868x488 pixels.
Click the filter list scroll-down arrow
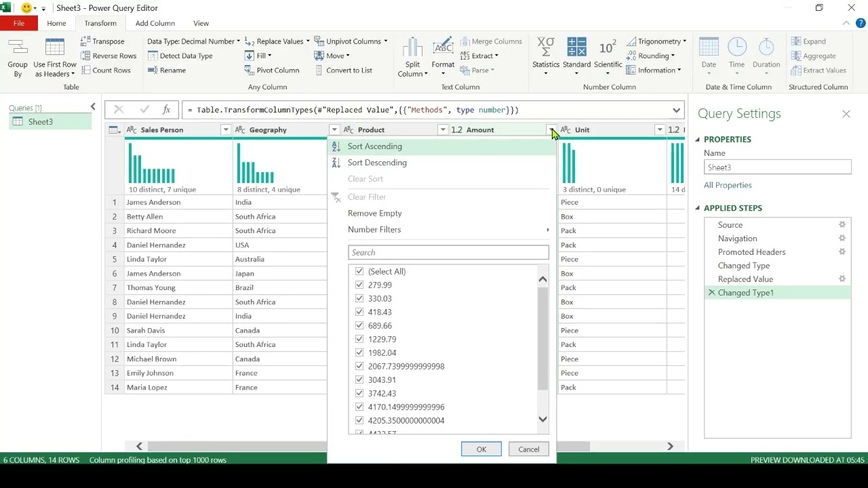(x=542, y=420)
